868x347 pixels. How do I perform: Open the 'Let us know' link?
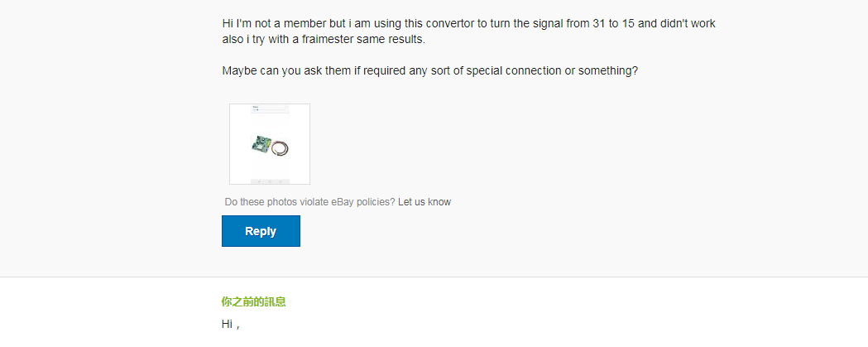click(x=424, y=202)
